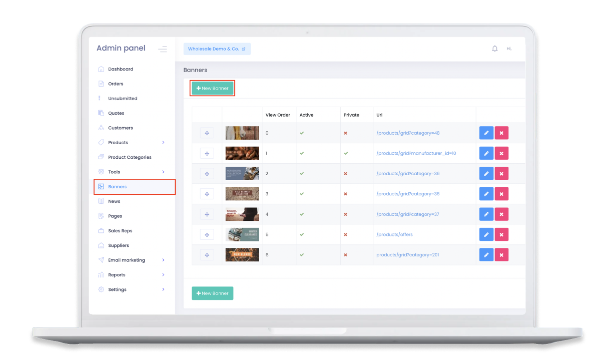
Task: Click the Admin panel title
Action: (121, 48)
